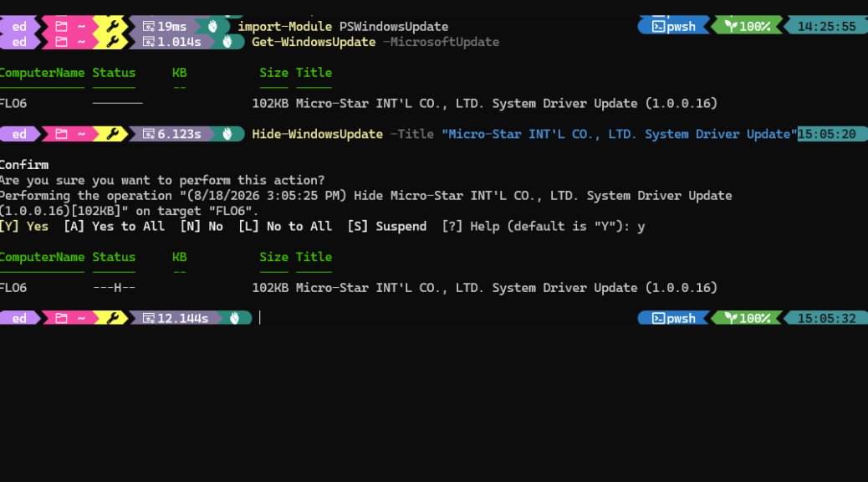
Task: Click the wrench icon in the 6.123s prompt row
Action: tap(112, 134)
